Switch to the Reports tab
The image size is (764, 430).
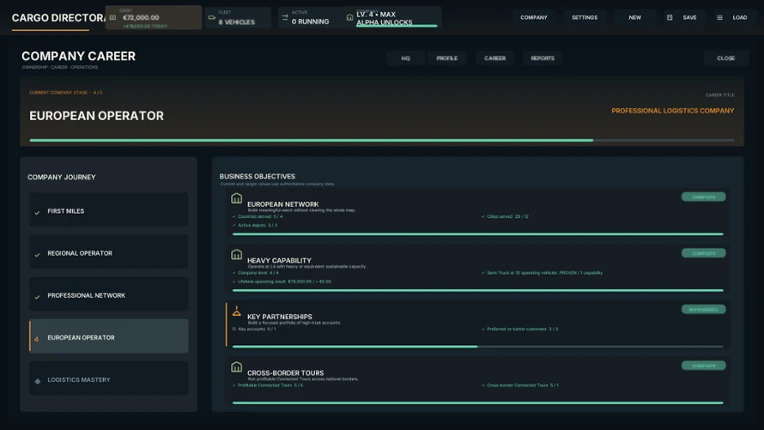pyautogui.click(x=542, y=58)
